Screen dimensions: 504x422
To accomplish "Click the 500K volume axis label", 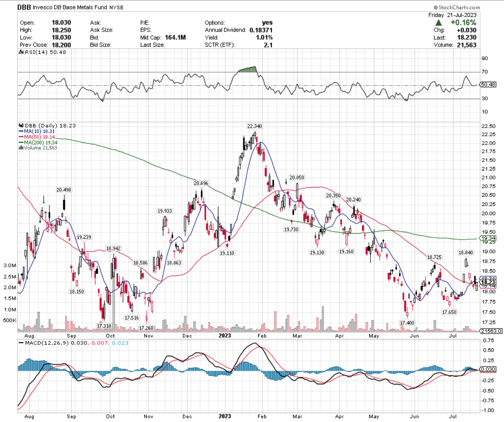I will click(10, 321).
